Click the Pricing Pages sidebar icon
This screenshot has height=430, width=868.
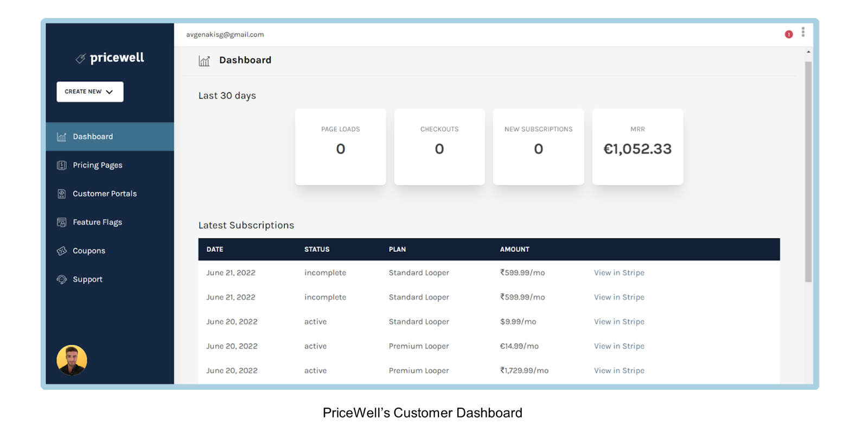[x=62, y=165]
